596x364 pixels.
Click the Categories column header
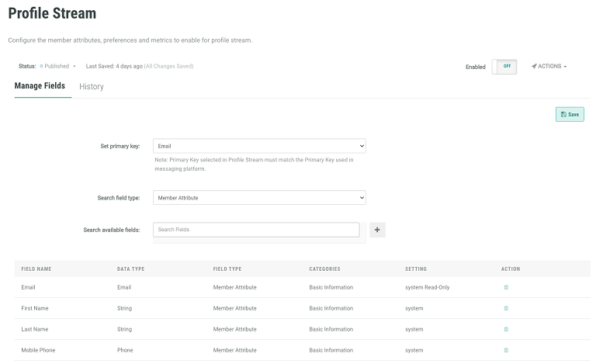coord(324,269)
